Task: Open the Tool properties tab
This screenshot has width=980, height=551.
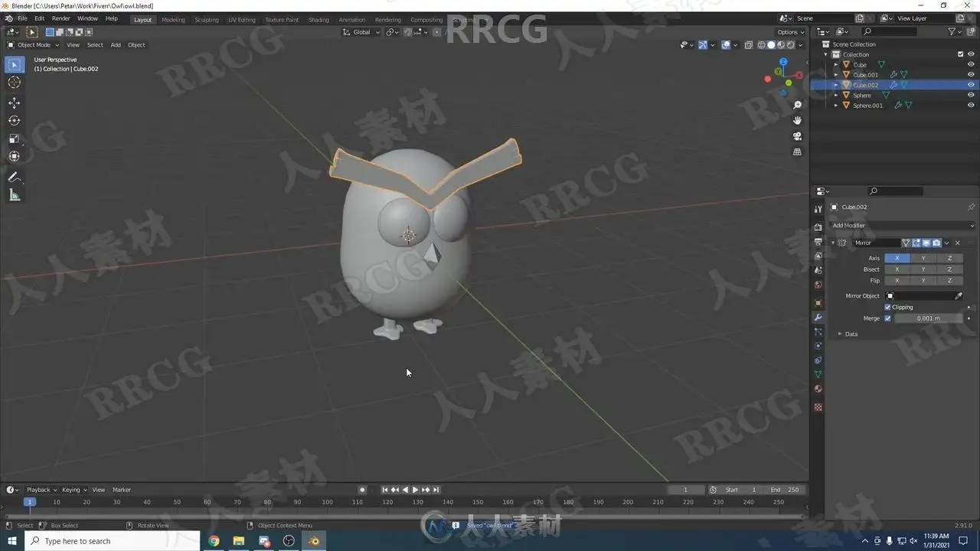Action: pos(818,209)
